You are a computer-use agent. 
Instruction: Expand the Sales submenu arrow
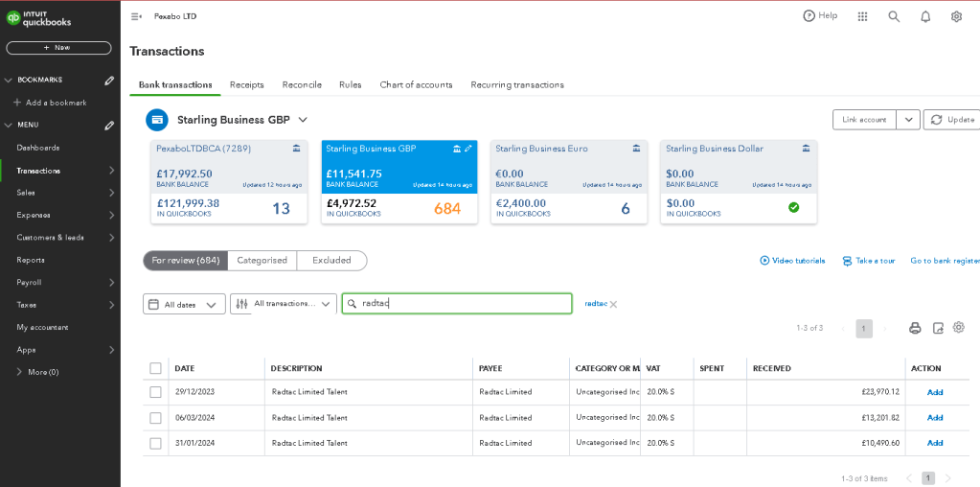pos(111,193)
